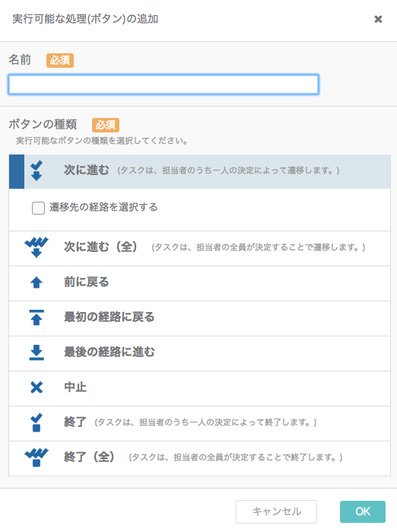Click the 前に戻る up arrow icon
This screenshot has width=397, height=532.
pyautogui.click(x=37, y=282)
